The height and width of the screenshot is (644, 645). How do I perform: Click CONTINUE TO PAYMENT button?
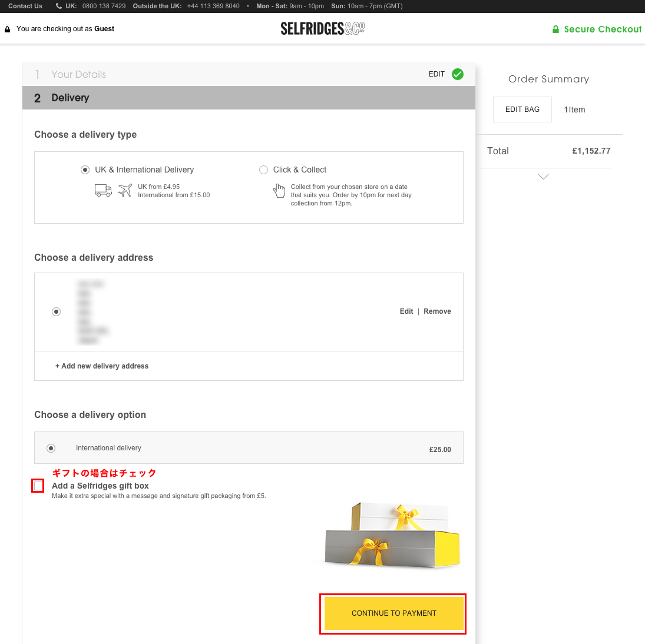[394, 613]
